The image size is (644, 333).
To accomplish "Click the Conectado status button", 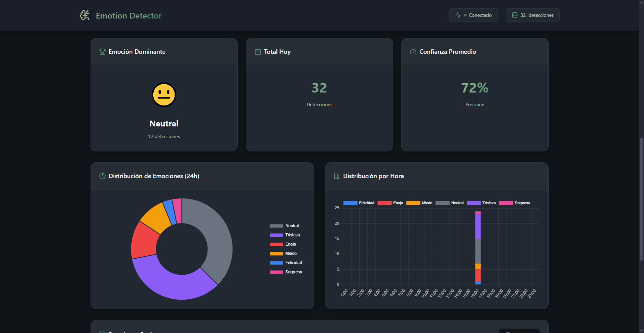I will coord(473,15).
